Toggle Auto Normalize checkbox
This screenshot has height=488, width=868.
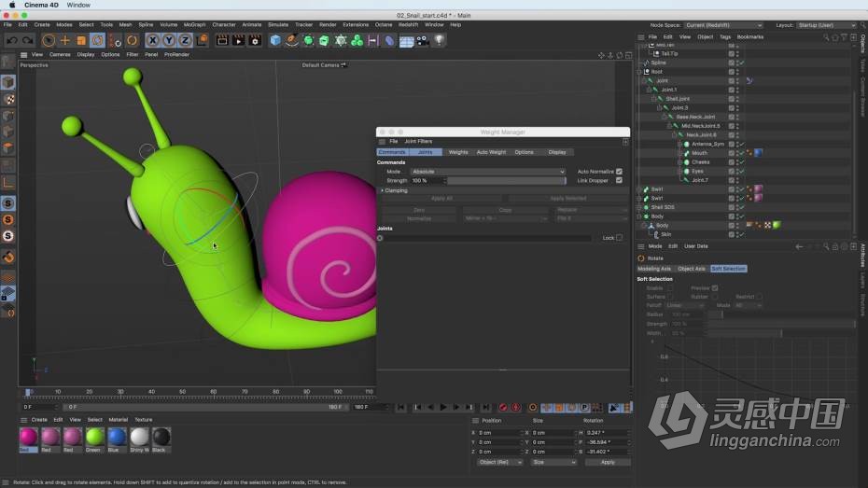tap(619, 172)
